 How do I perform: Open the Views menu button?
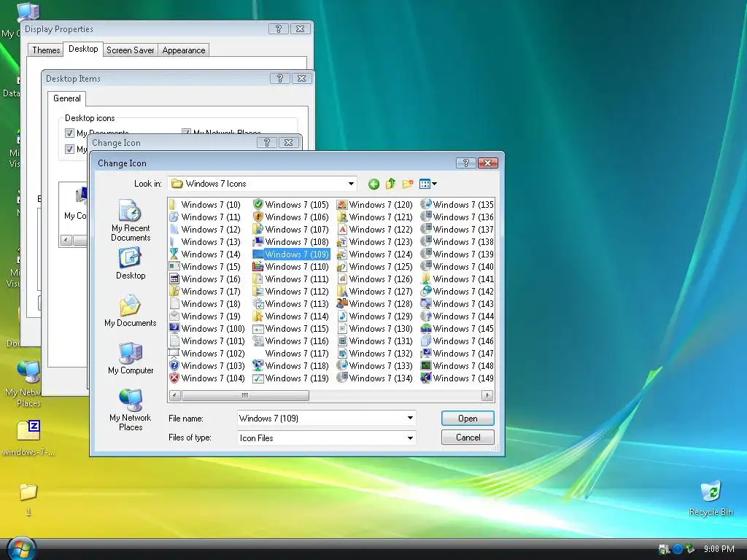[427, 184]
